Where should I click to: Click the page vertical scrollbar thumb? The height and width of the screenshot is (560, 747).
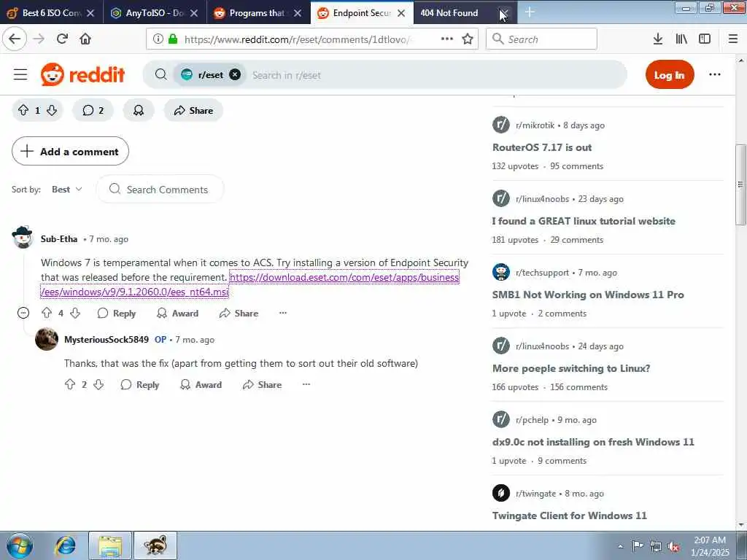(x=741, y=184)
